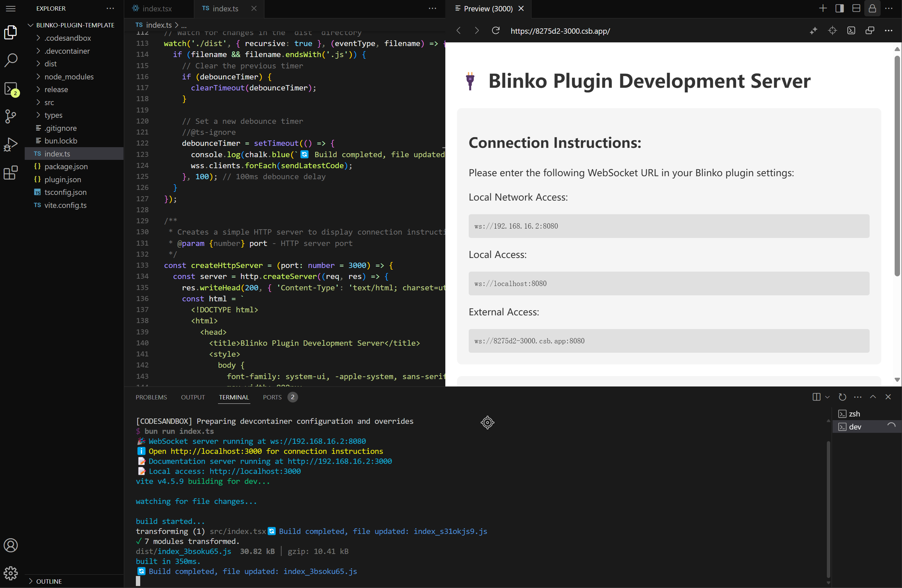
Task: Expand the release folder
Action: 74,89
